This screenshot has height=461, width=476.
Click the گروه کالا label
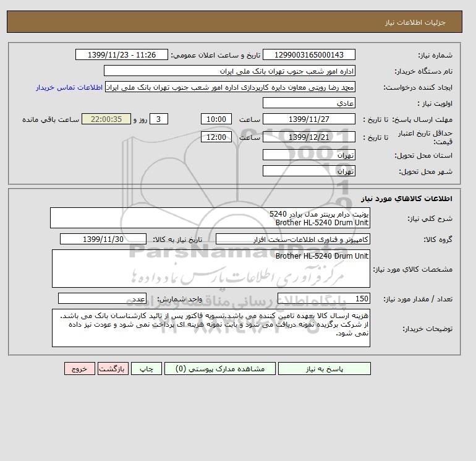(x=438, y=239)
